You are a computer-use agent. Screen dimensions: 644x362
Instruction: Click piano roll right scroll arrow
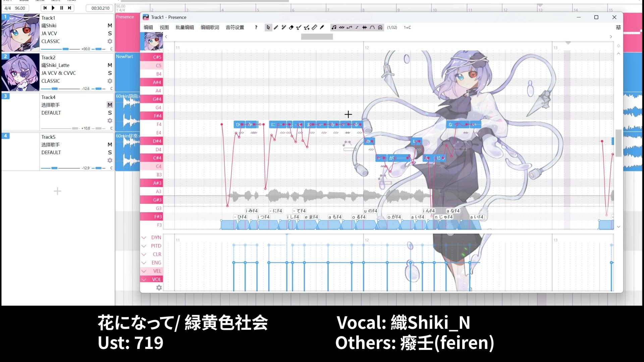(x=611, y=37)
